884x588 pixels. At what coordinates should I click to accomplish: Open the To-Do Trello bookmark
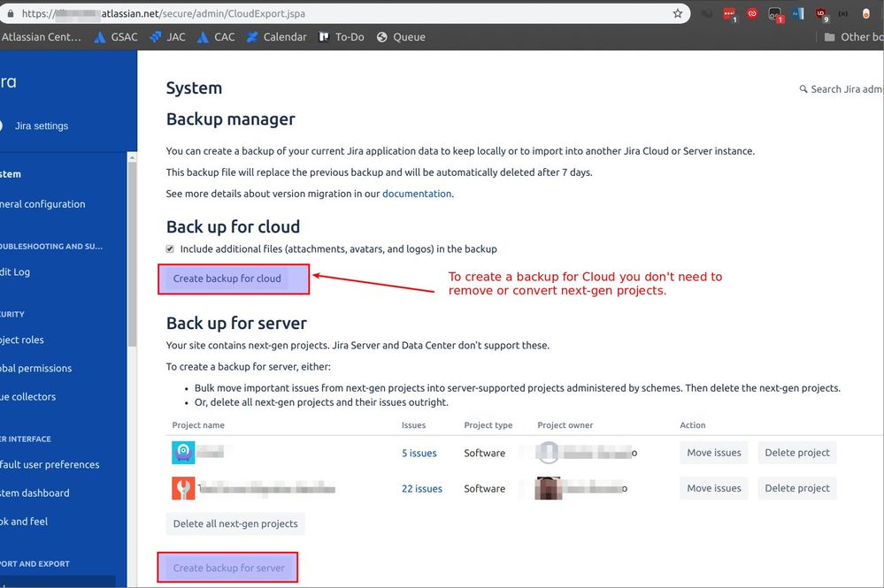click(342, 36)
